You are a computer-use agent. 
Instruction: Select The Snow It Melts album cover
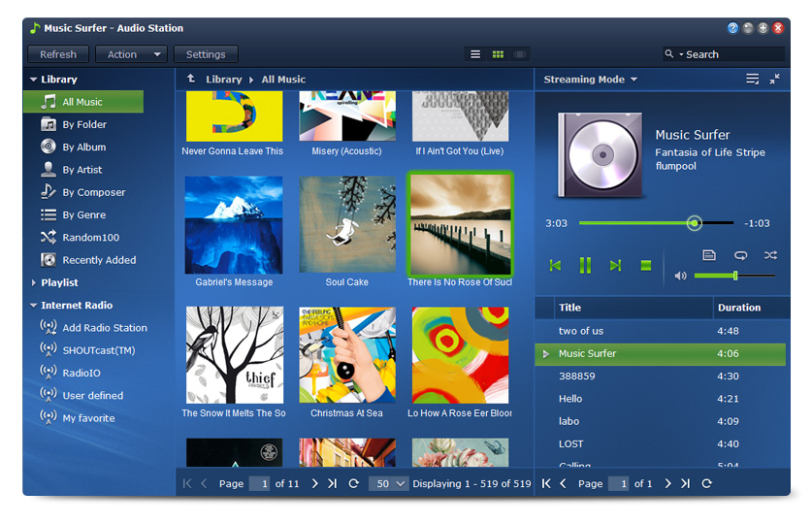(235, 355)
